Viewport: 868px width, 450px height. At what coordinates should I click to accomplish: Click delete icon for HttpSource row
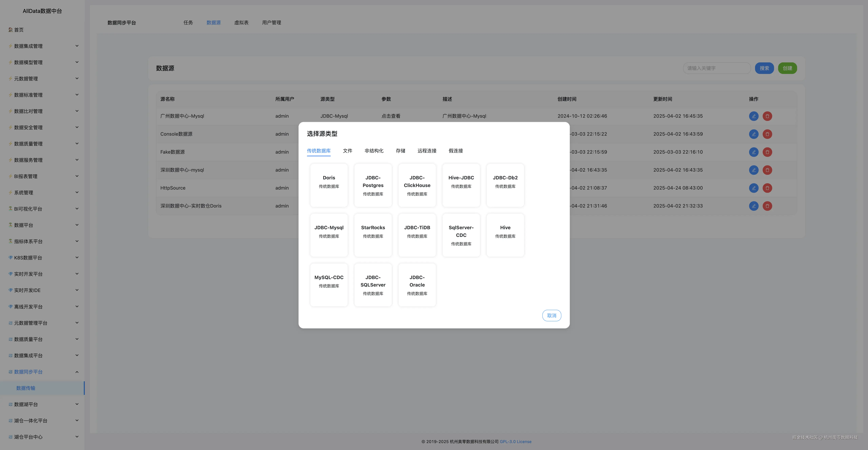coord(767,188)
